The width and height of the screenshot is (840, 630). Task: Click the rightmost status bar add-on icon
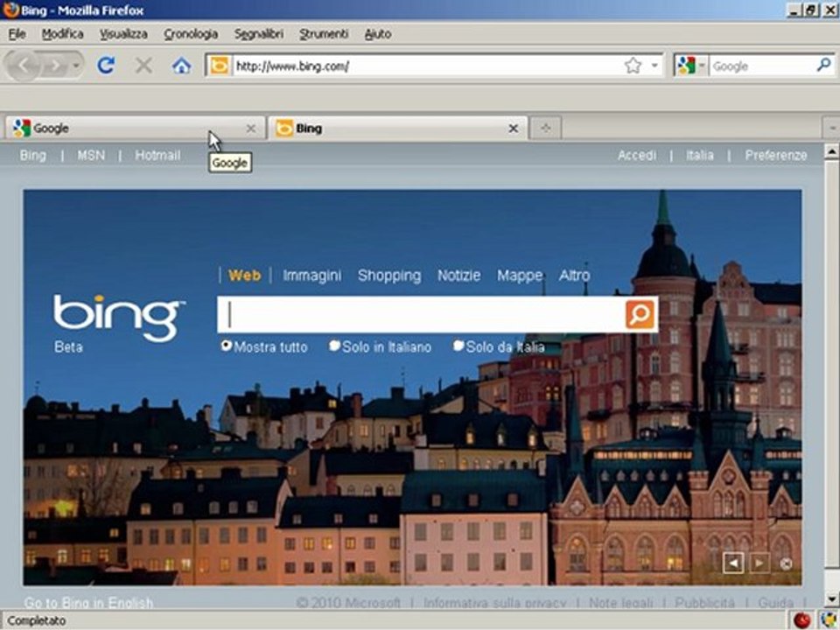point(829,620)
